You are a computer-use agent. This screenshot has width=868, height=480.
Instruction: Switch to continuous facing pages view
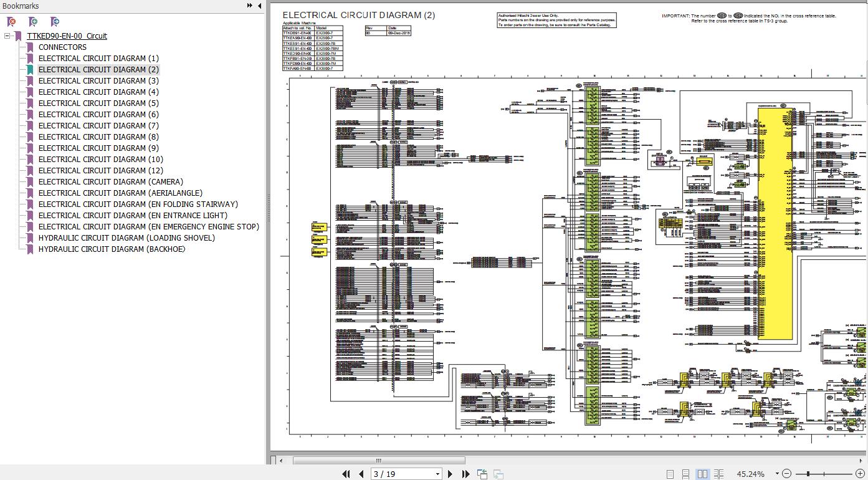[x=718, y=474]
